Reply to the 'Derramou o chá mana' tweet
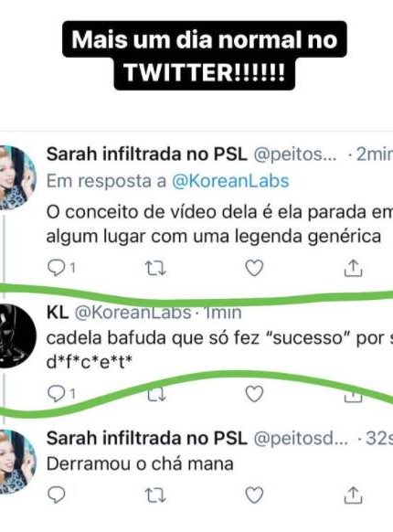The image size is (393, 532). pos(57,495)
